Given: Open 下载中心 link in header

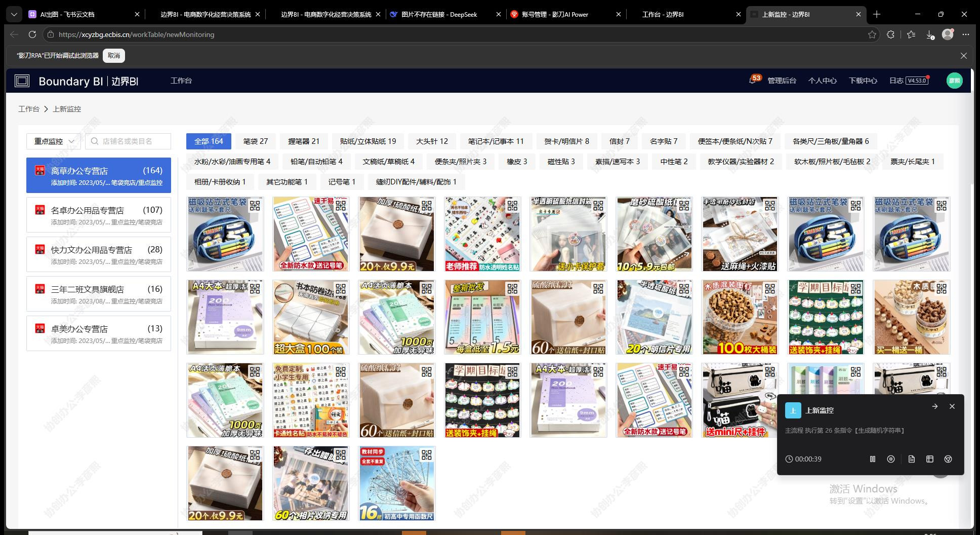Looking at the screenshot, I should [863, 81].
